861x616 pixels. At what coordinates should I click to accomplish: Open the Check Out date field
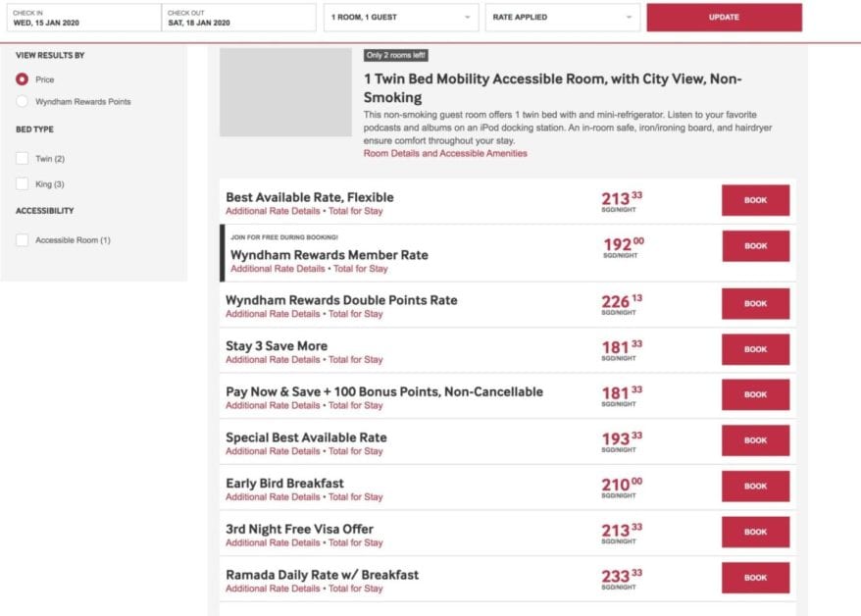(239, 17)
